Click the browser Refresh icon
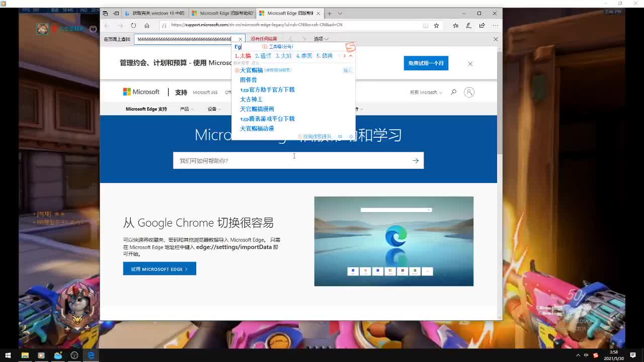Viewport: 644px width, 362px height. coord(133,25)
